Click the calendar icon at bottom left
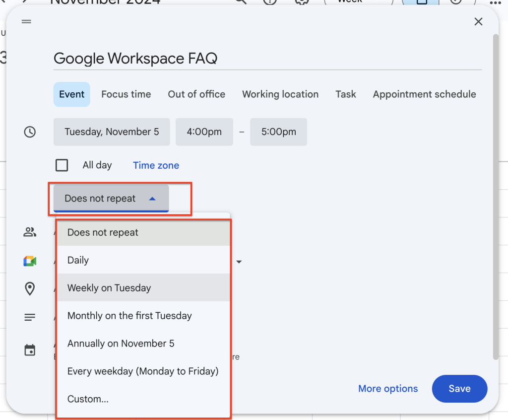 coord(30,350)
